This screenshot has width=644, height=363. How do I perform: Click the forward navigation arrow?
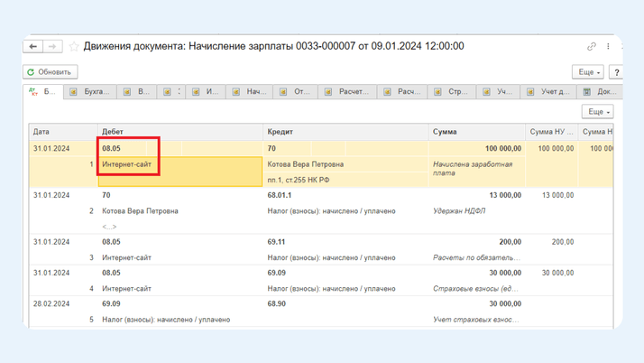(x=52, y=47)
